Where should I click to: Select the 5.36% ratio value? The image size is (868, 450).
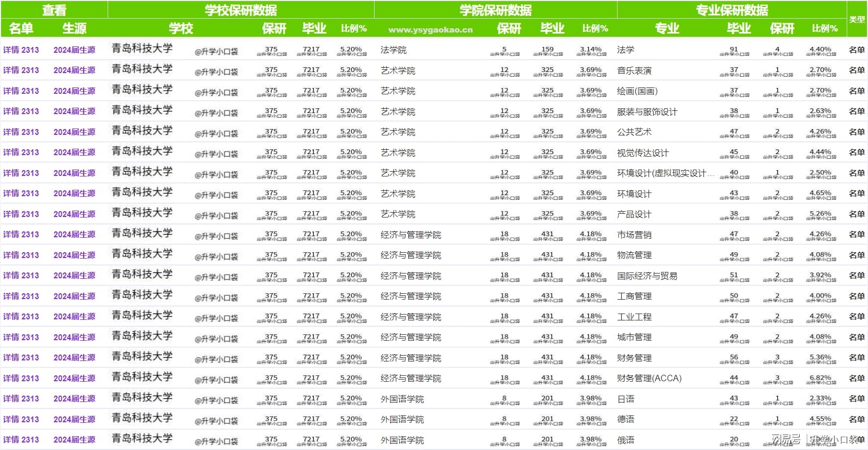[x=820, y=357]
